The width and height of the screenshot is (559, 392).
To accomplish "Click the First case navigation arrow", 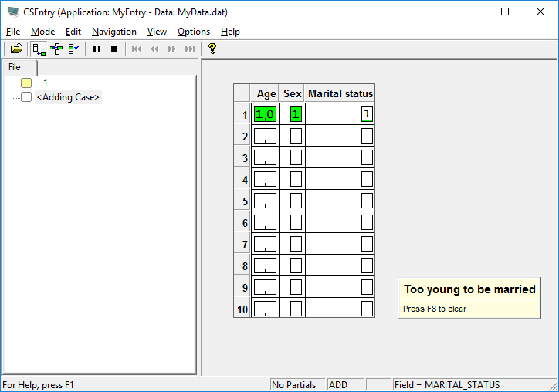I will click(x=137, y=49).
